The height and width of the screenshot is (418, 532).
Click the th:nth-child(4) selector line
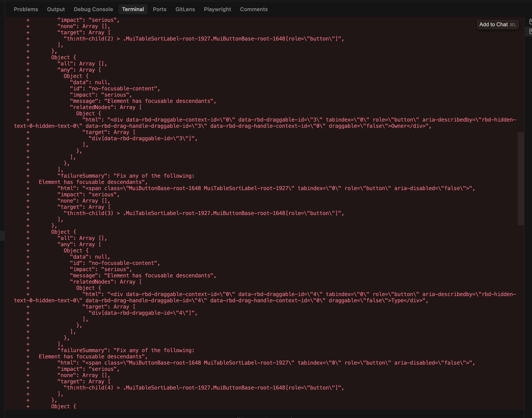(203, 388)
